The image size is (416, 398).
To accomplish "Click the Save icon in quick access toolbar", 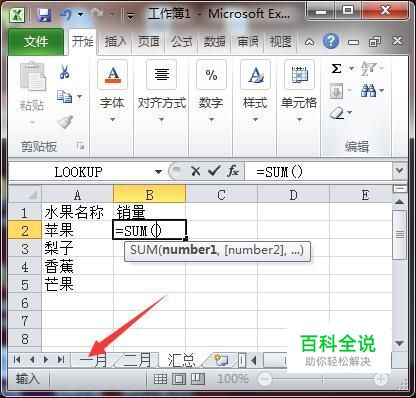I will pyautogui.click(x=44, y=15).
